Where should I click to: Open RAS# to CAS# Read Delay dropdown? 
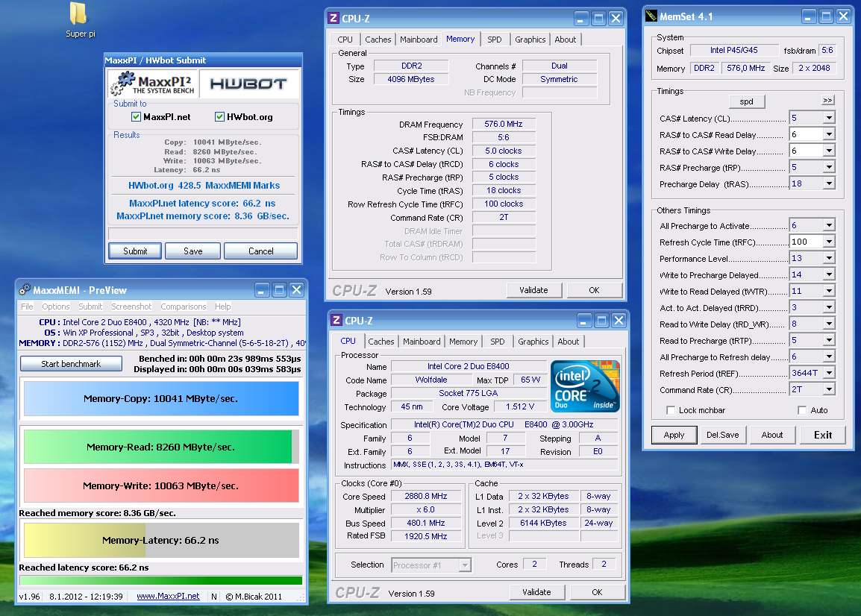(829, 134)
